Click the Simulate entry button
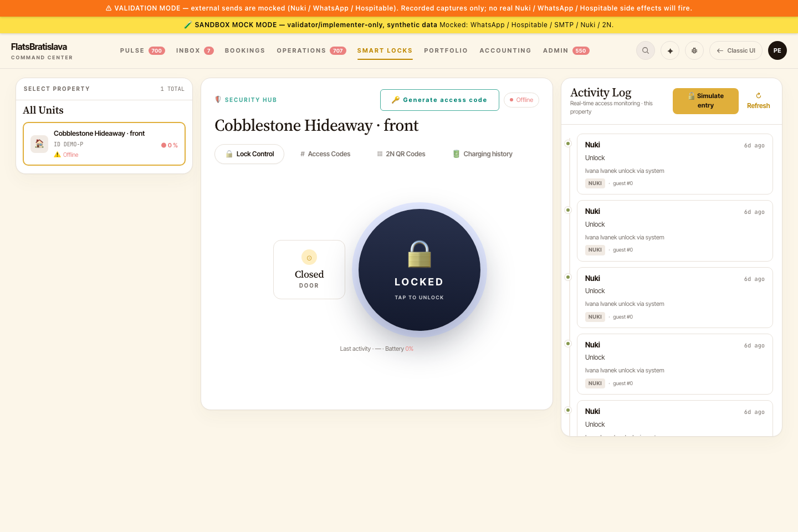 (705, 101)
